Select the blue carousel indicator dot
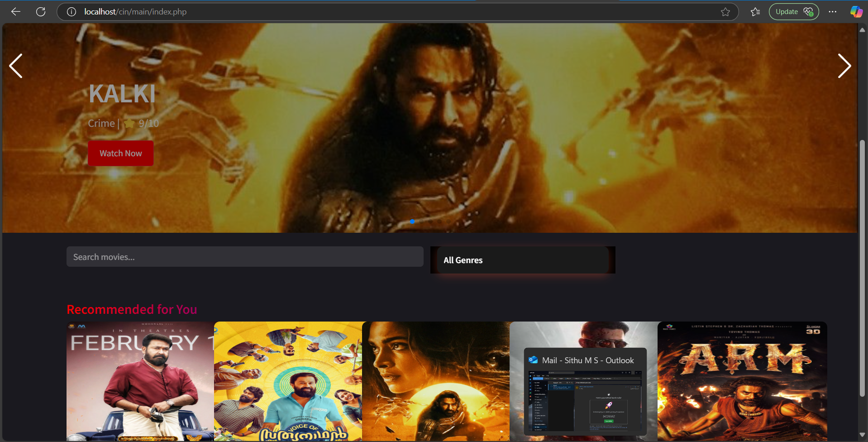 412,221
